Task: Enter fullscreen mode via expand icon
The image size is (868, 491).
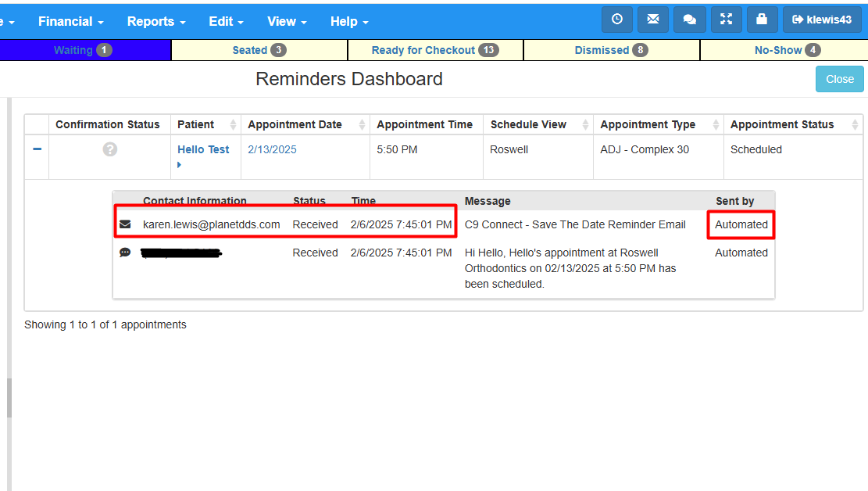Action: 726,19
